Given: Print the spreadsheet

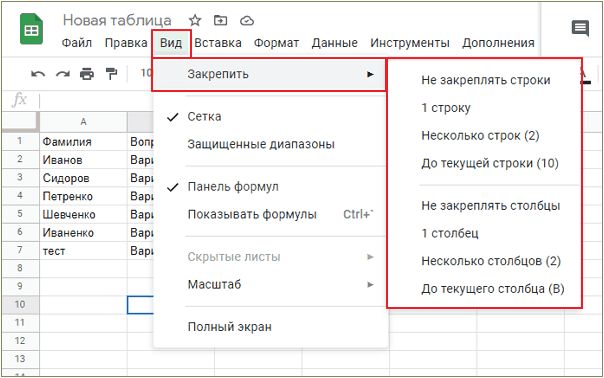Looking at the screenshot, I should point(87,74).
